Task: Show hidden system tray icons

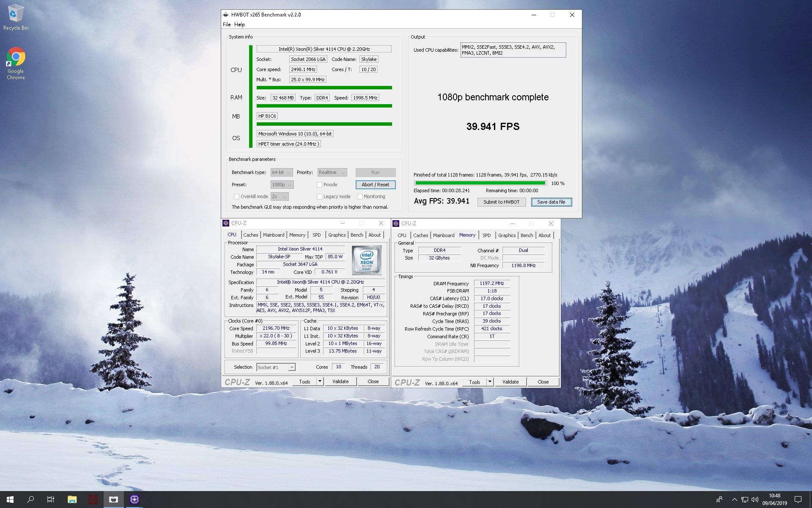Action: tap(734, 500)
